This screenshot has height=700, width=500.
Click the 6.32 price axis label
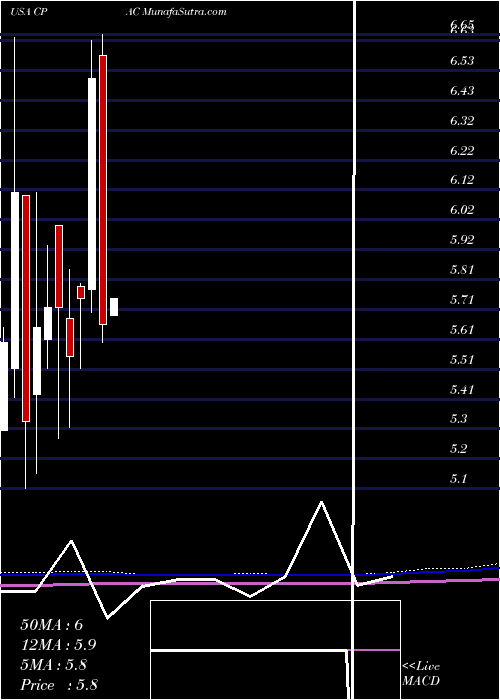[x=462, y=121]
